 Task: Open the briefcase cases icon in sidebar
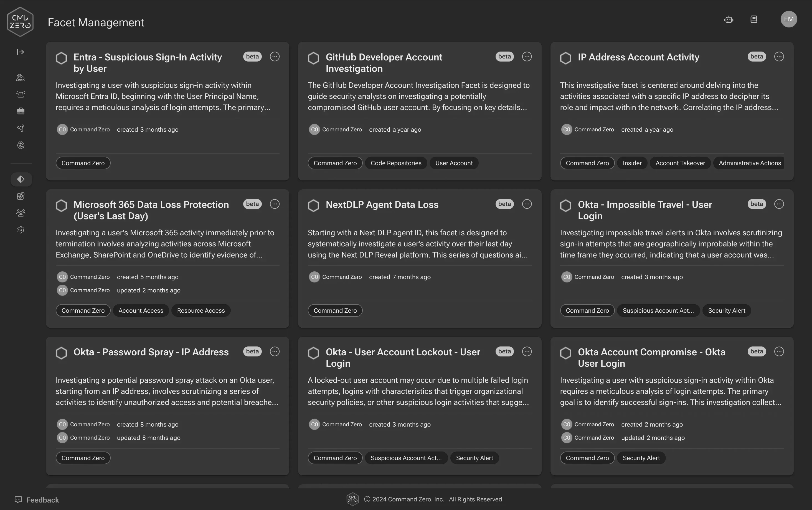pyautogui.click(x=21, y=111)
